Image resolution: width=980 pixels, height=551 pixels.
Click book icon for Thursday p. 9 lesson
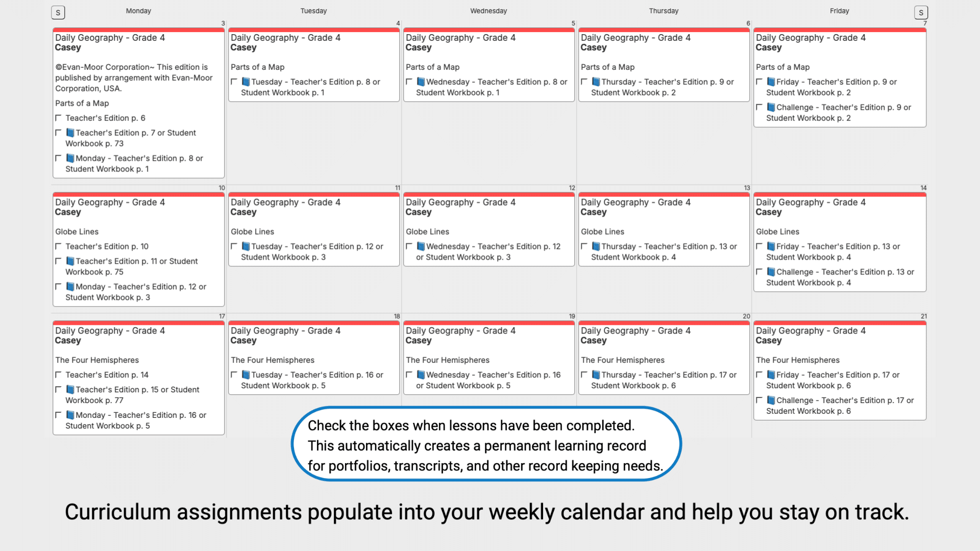(596, 82)
